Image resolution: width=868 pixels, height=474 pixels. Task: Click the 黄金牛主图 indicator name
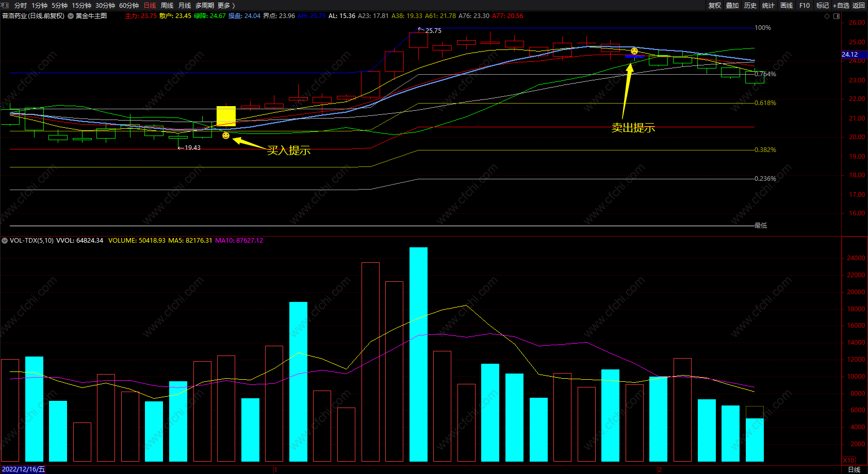click(91, 16)
